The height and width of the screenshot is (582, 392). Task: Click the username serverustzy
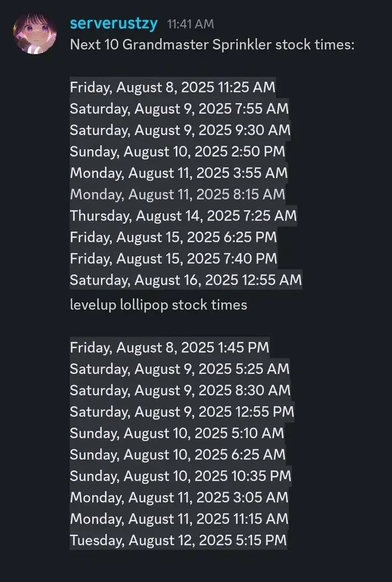point(114,23)
